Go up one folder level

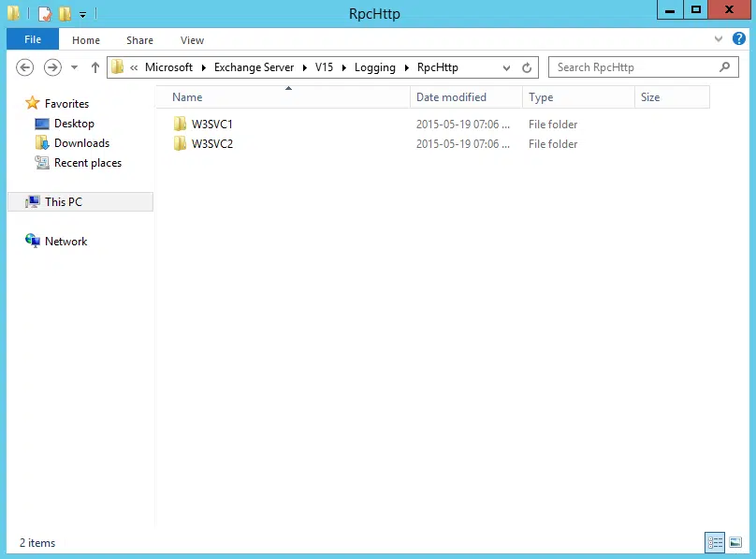(95, 67)
